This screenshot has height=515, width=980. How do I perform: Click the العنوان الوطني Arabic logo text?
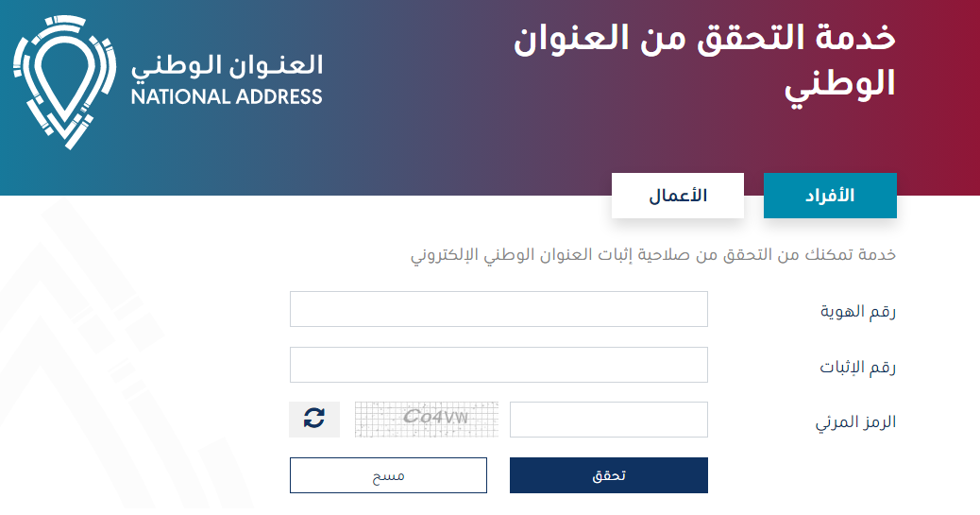[x=227, y=66]
